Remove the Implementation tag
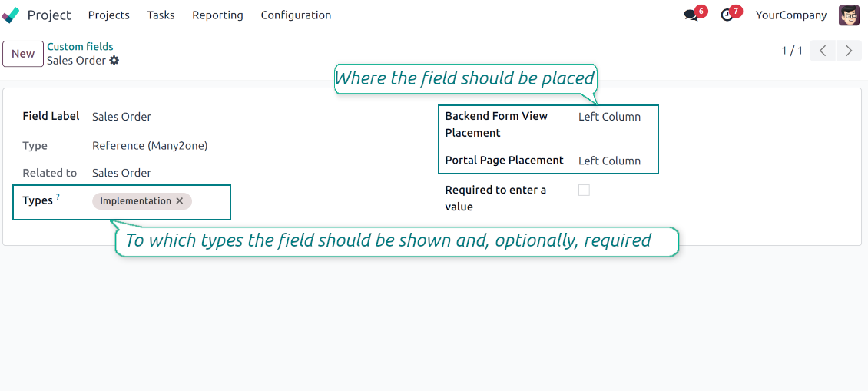 tap(180, 201)
